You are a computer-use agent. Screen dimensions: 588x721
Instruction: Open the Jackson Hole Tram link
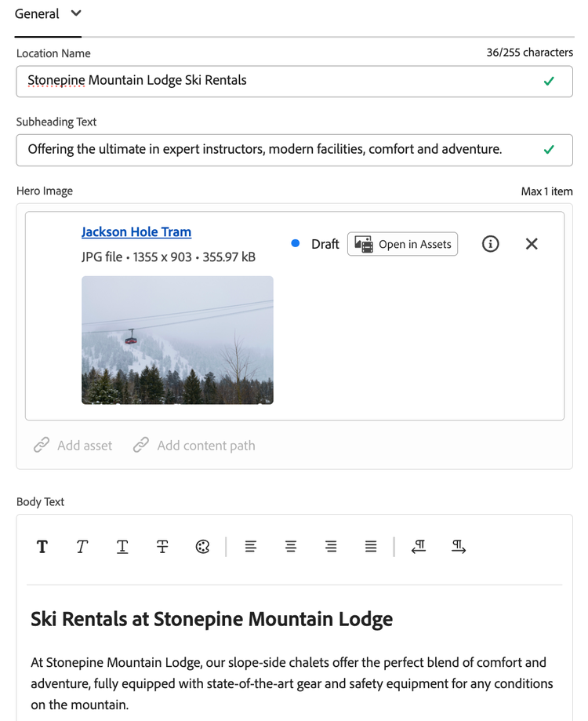click(x=136, y=231)
